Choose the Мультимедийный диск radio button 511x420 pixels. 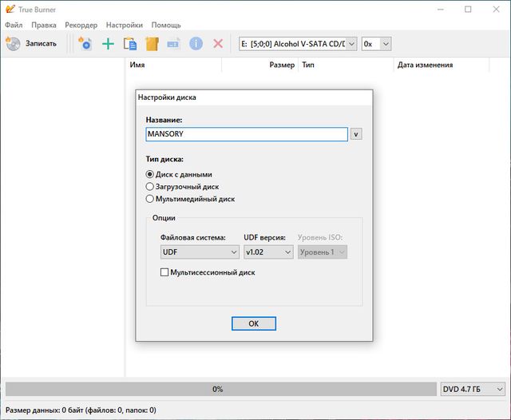[x=150, y=199]
